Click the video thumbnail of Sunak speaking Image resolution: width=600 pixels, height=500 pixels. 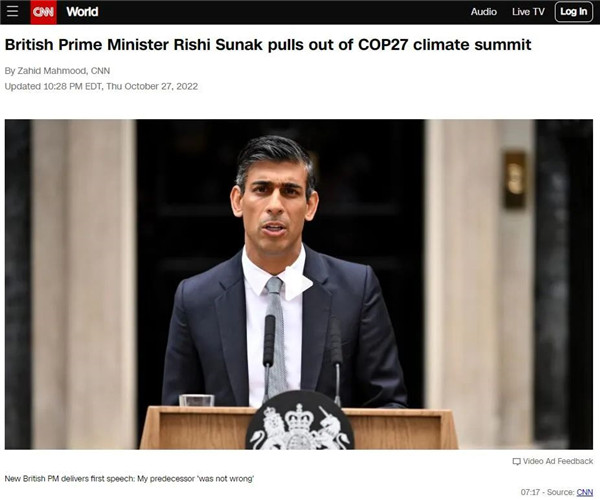click(x=299, y=284)
